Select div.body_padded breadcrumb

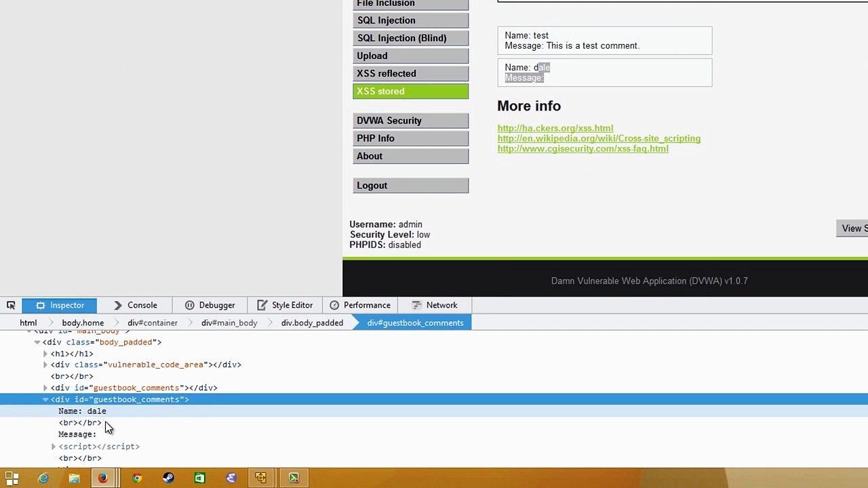(x=312, y=323)
